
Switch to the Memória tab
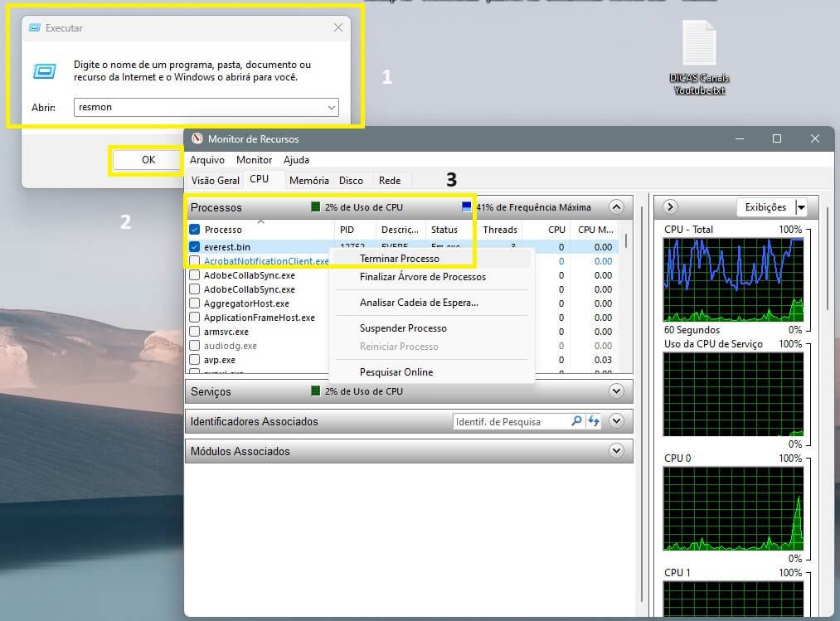[309, 181]
